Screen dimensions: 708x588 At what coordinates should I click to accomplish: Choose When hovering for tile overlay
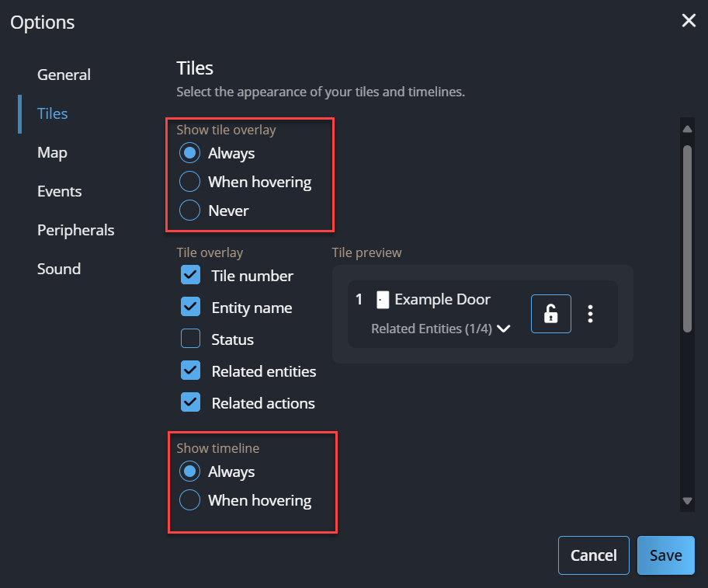click(x=190, y=182)
